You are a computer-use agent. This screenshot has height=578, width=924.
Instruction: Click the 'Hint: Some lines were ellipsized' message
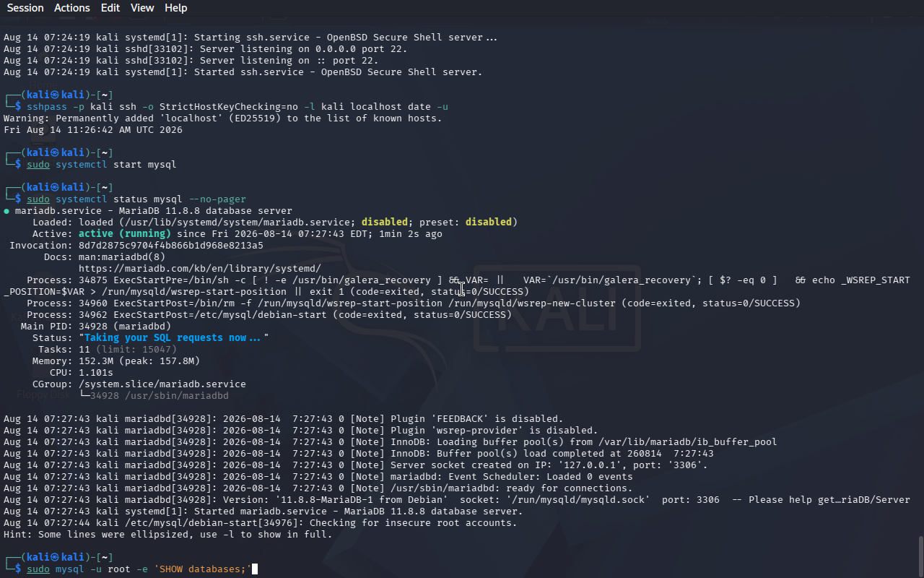tap(168, 535)
